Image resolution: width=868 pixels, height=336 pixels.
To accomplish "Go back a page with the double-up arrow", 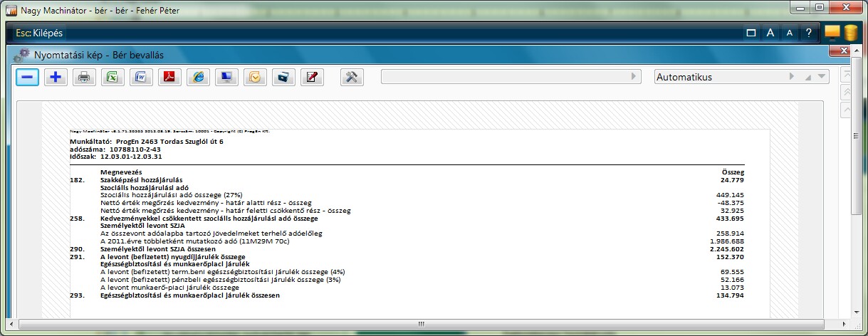I will [847, 92].
